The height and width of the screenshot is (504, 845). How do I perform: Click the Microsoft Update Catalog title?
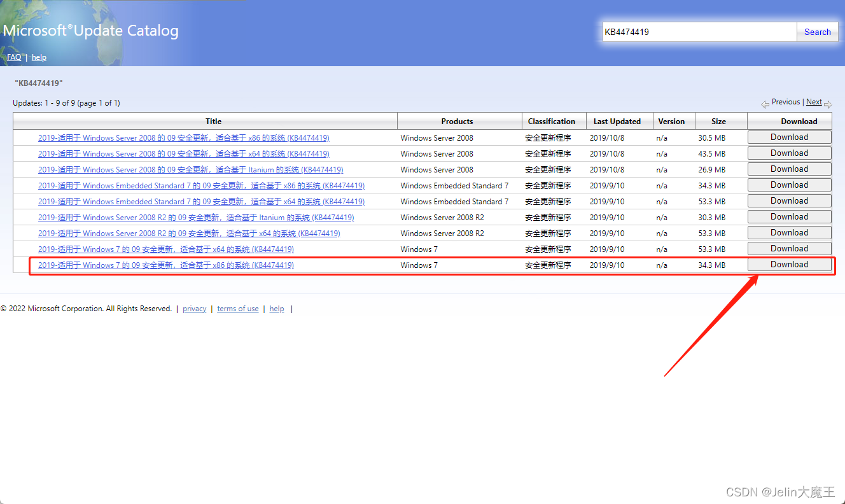[91, 31]
